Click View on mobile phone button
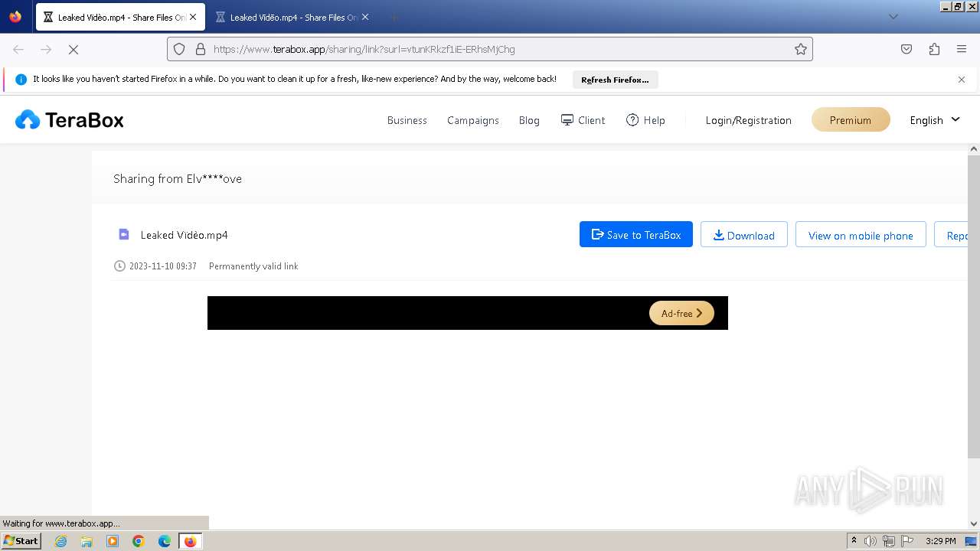Screen dimensions: 980x551 click(861, 235)
